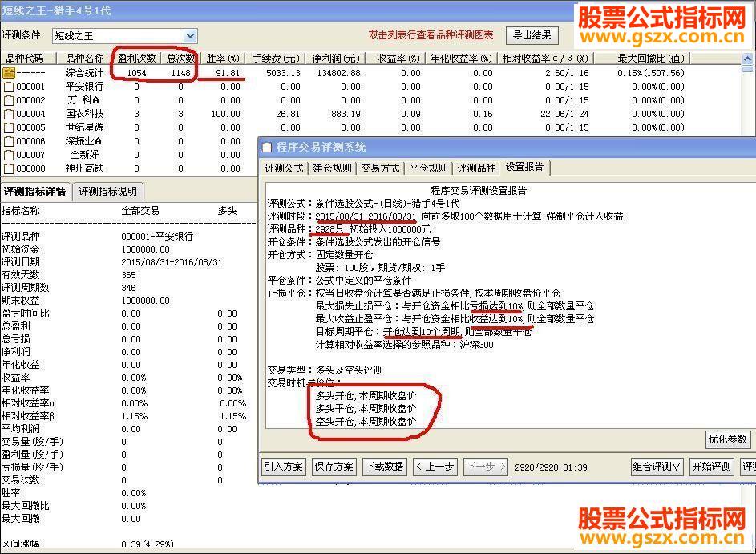Sort by 手续费(元) column header
The width and height of the screenshot is (756, 554).
(x=275, y=59)
